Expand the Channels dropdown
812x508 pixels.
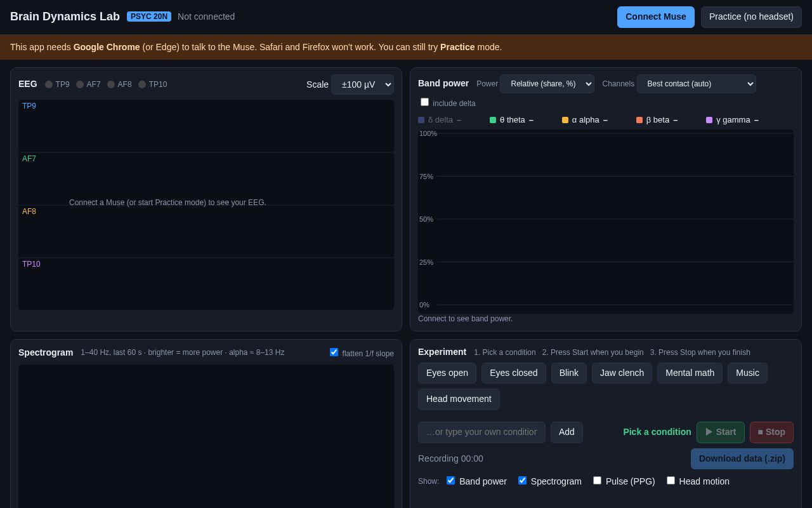pos(696,84)
